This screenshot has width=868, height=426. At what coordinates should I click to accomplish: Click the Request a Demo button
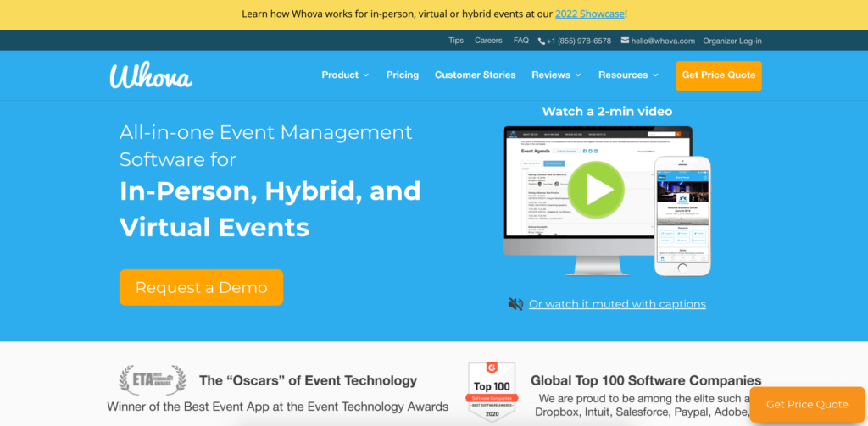(201, 288)
